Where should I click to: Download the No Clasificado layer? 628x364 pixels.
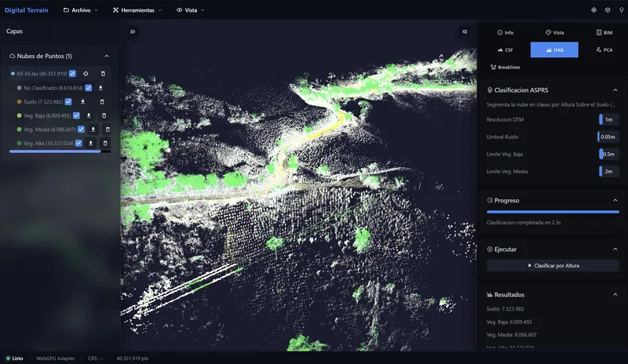click(100, 88)
